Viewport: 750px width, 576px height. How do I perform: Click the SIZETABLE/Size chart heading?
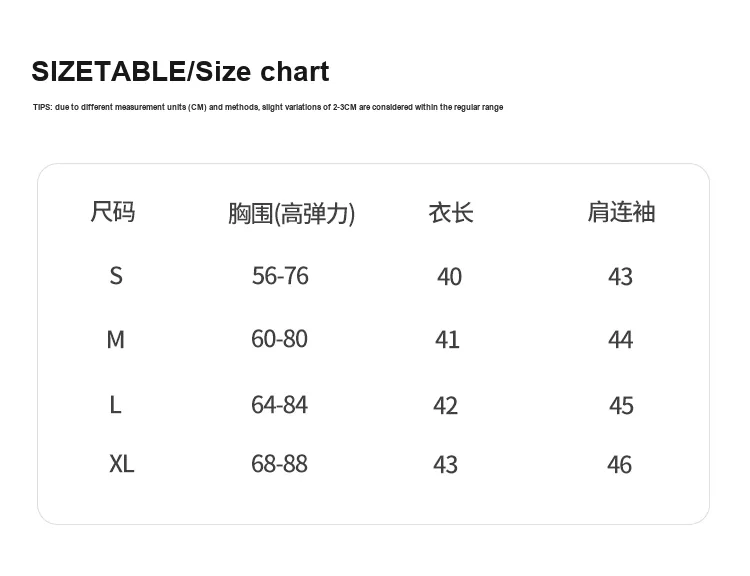(x=180, y=72)
